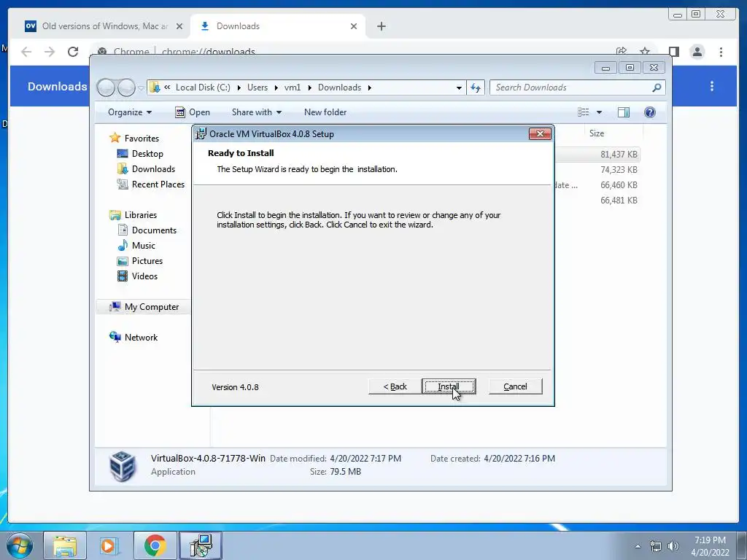Open the address bar history dropdown
The height and width of the screenshot is (560, 747).
(x=459, y=87)
